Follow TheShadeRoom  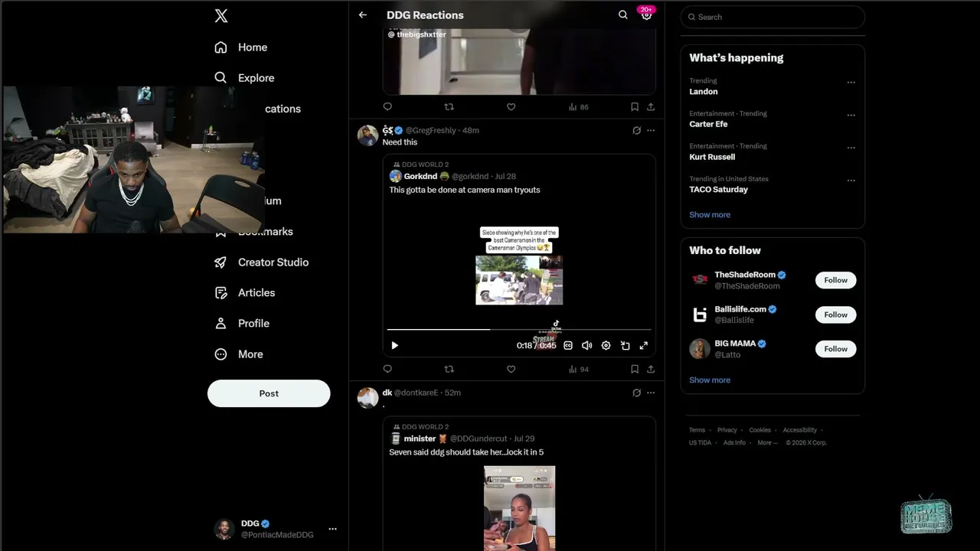coord(835,280)
